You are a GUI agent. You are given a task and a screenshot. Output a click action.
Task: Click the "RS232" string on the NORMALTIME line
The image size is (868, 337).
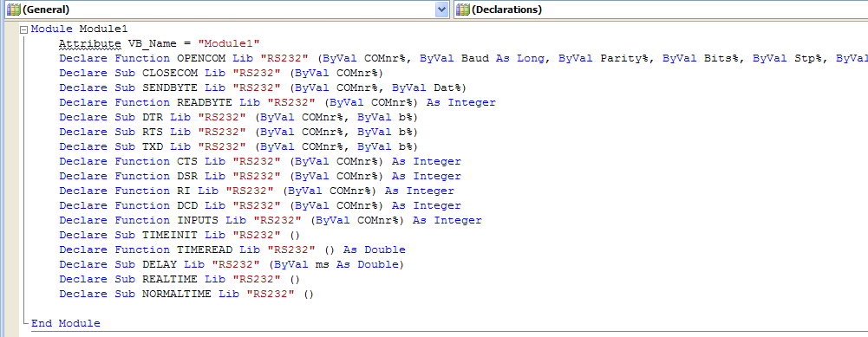tap(271, 294)
